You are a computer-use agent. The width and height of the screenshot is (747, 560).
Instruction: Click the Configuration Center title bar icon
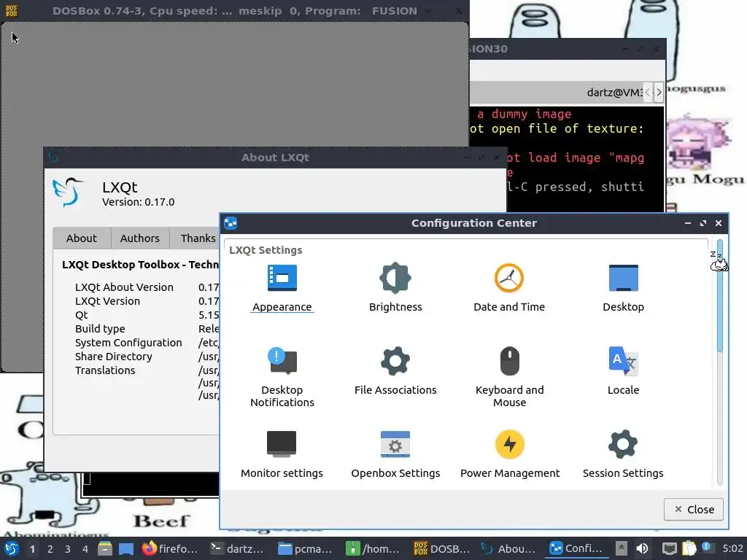pyautogui.click(x=231, y=223)
